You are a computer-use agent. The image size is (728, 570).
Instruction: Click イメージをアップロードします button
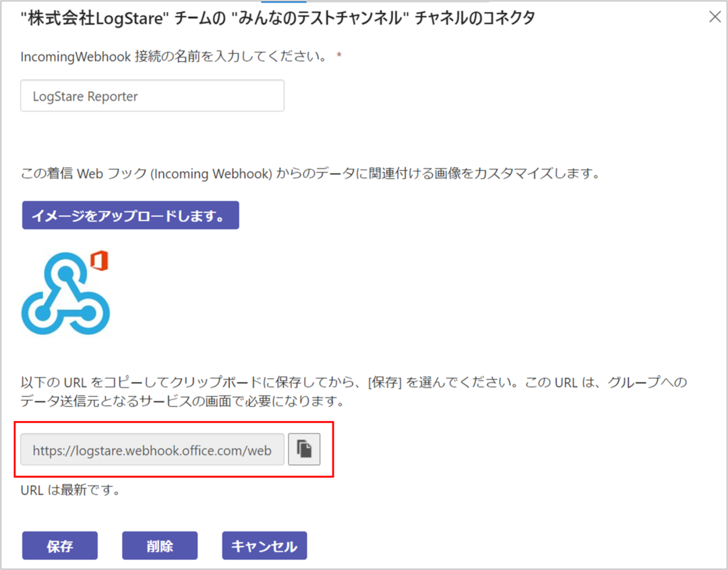(131, 215)
